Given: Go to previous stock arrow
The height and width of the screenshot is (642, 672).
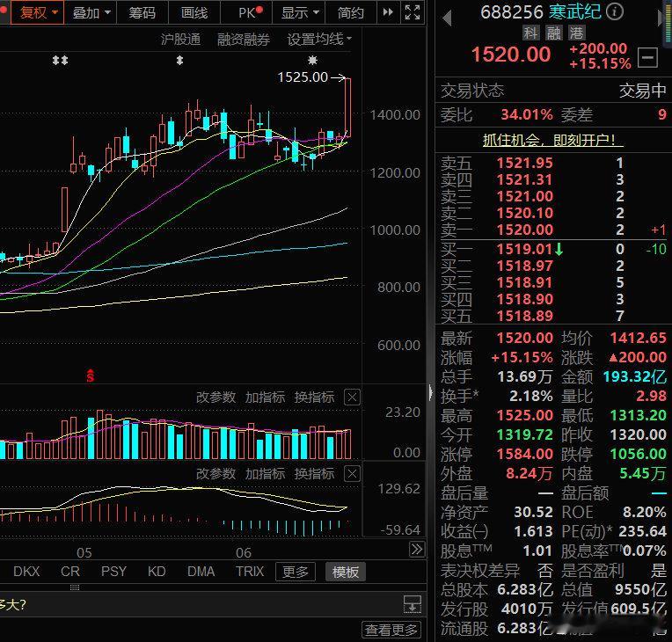Looking at the screenshot, I should pyautogui.click(x=447, y=17).
